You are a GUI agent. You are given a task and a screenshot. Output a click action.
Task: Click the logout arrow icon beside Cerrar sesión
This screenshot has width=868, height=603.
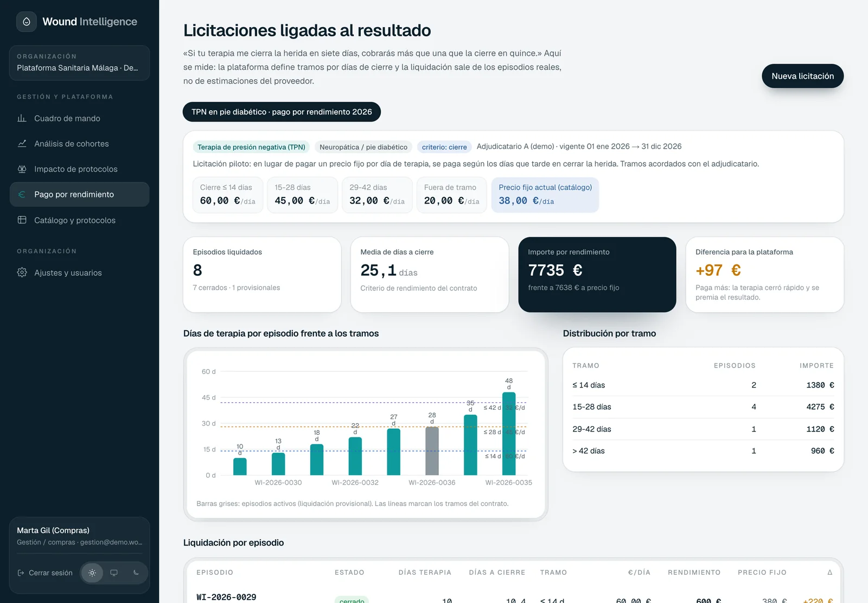pyautogui.click(x=21, y=573)
